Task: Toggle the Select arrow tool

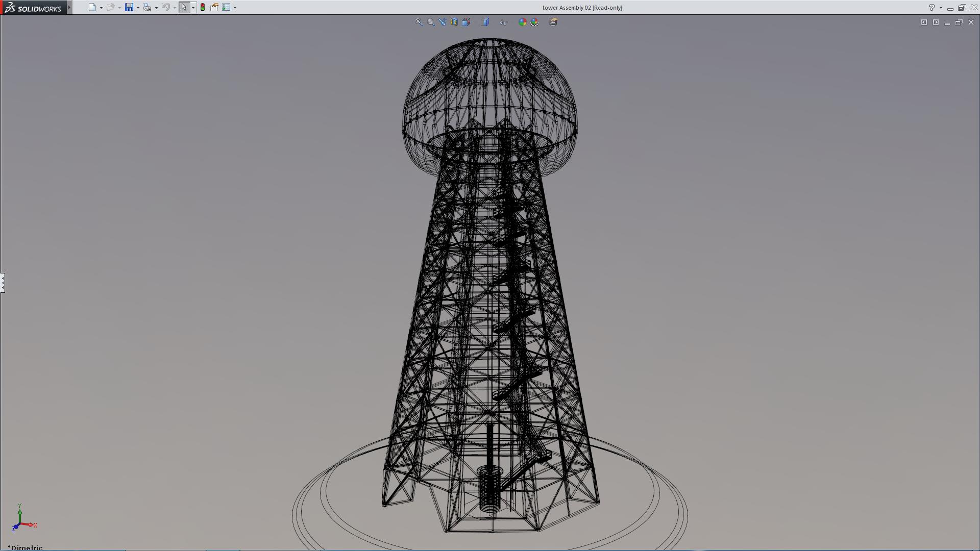Action: [x=184, y=8]
